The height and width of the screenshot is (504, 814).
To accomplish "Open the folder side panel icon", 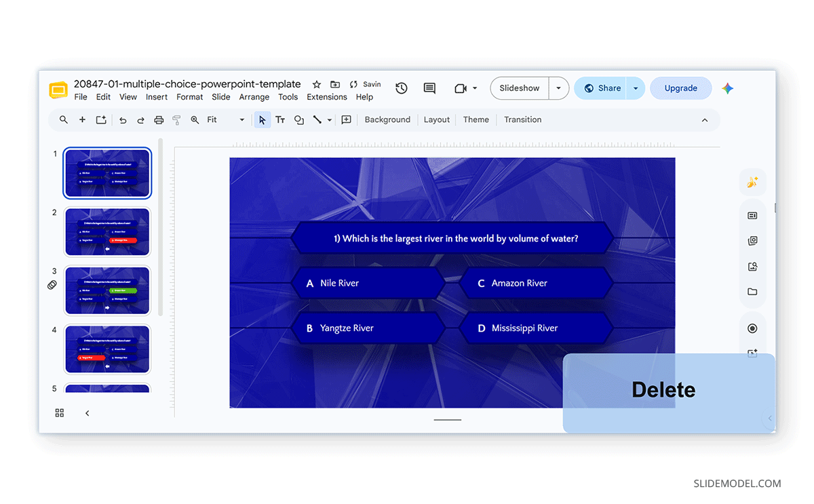I will pos(752,292).
